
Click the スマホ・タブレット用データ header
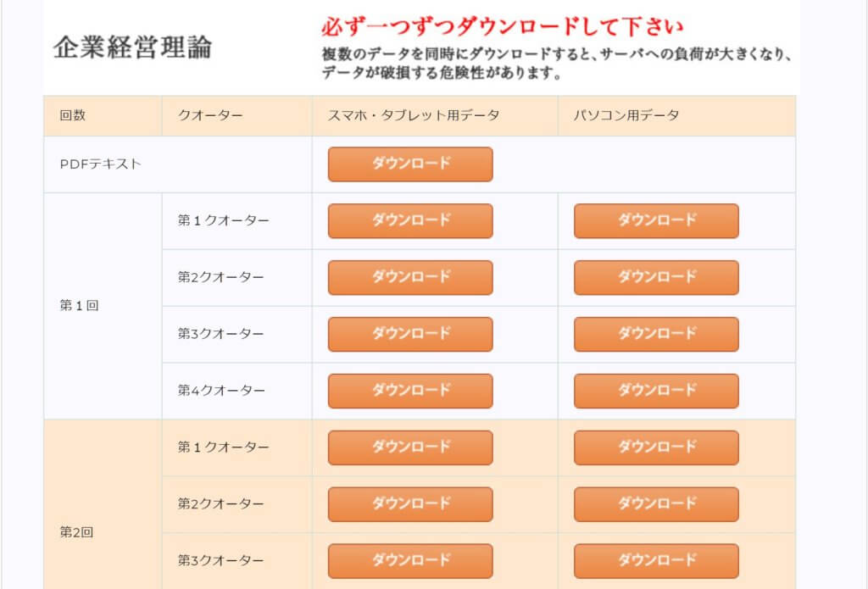coord(411,116)
